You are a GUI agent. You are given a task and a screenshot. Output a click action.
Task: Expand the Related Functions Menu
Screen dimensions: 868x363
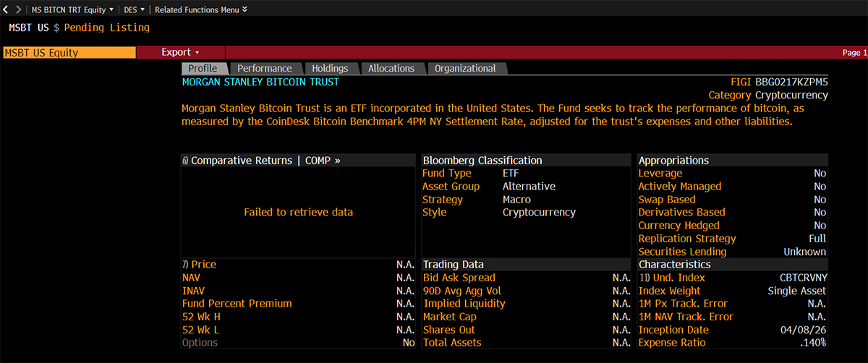[x=201, y=9]
